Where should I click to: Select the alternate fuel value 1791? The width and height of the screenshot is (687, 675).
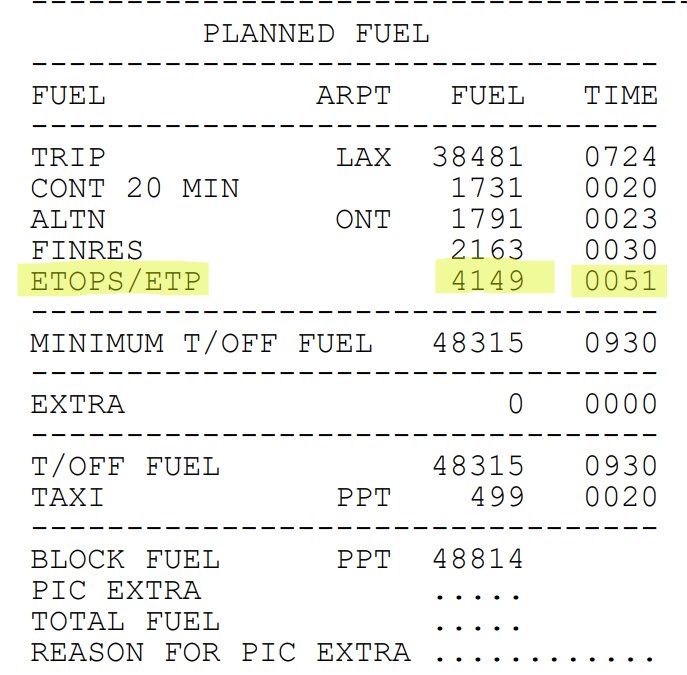488,219
